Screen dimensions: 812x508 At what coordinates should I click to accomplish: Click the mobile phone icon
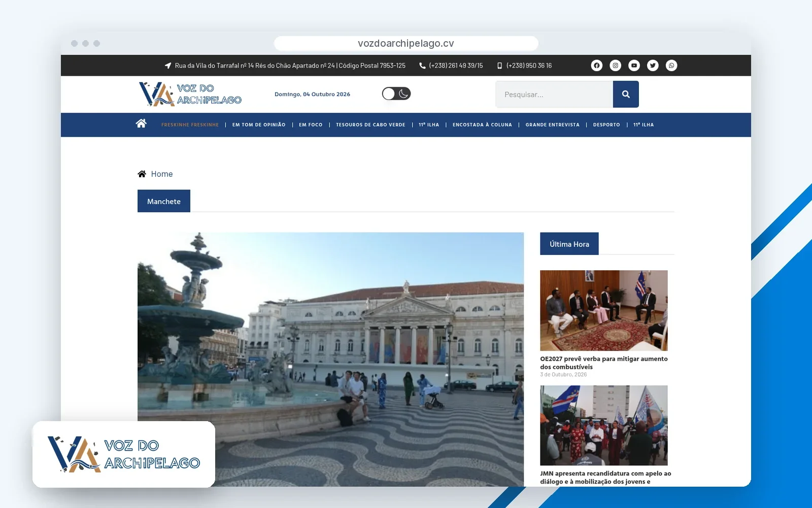pos(499,66)
